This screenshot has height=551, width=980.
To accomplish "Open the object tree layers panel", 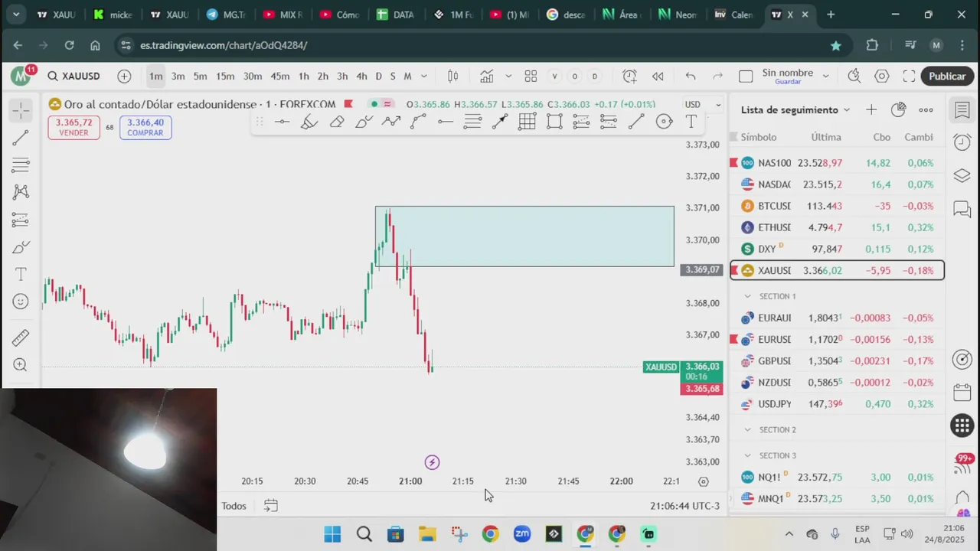I will click(962, 175).
